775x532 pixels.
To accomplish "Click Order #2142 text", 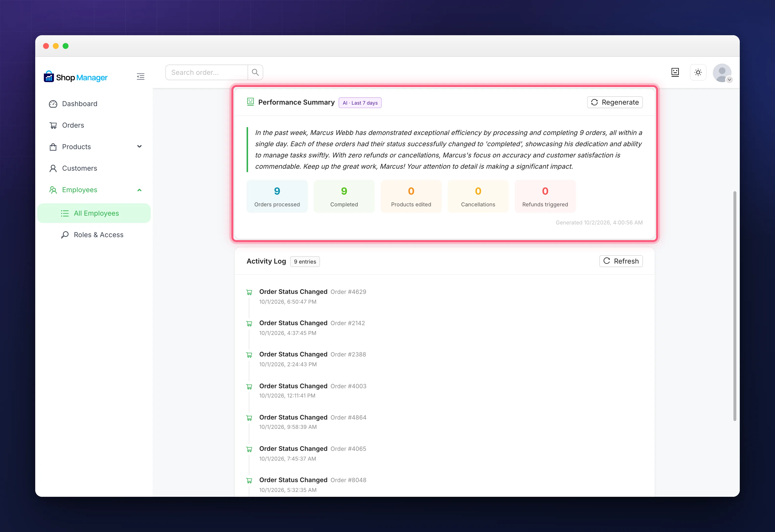I will (347, 323).
